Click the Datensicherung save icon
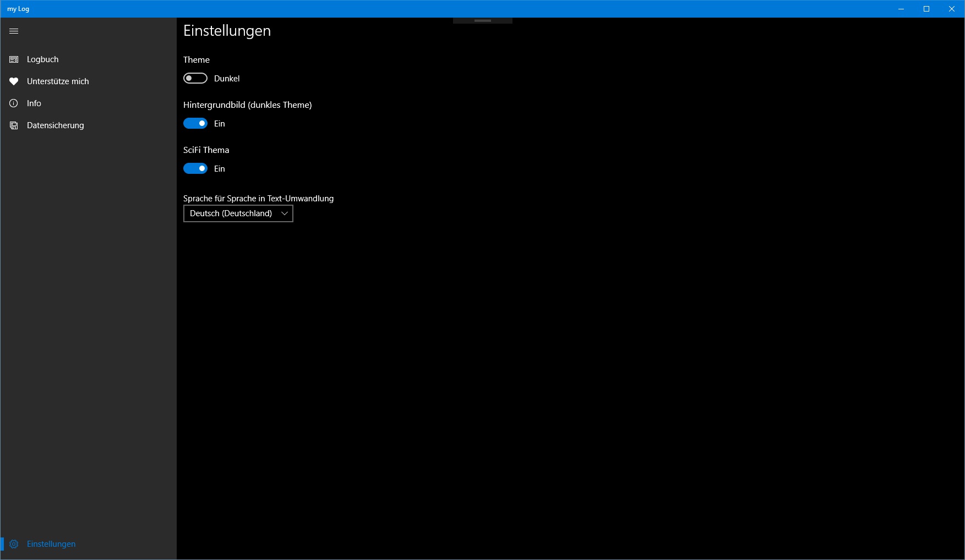The height and width of the screenshot is (560, 965). tap(14, 125)
